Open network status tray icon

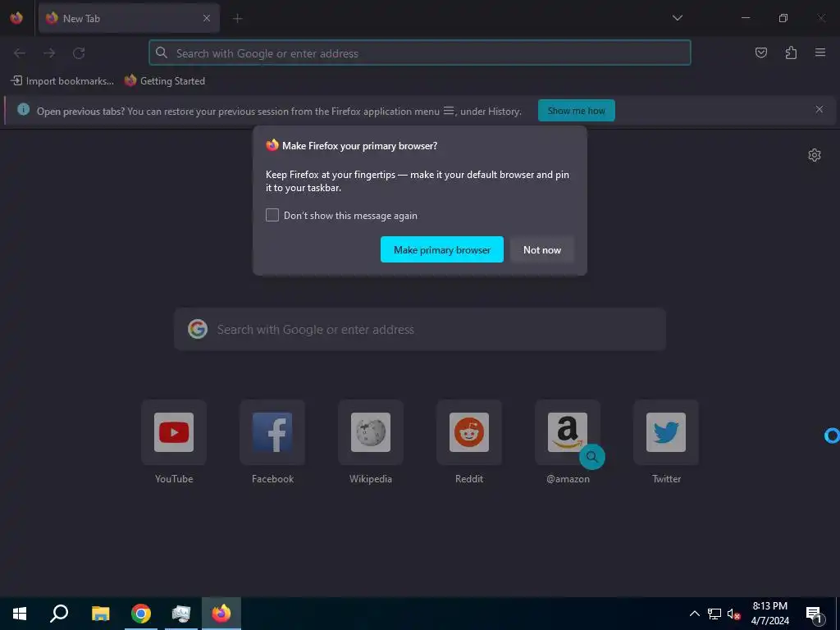point(714,614)
